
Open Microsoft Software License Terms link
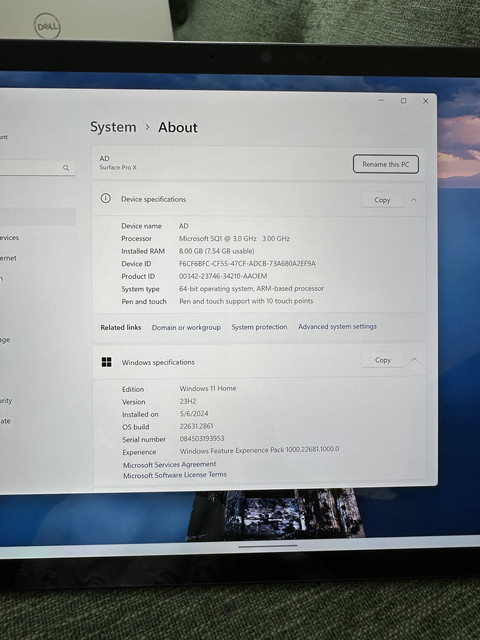pos(175,475)
